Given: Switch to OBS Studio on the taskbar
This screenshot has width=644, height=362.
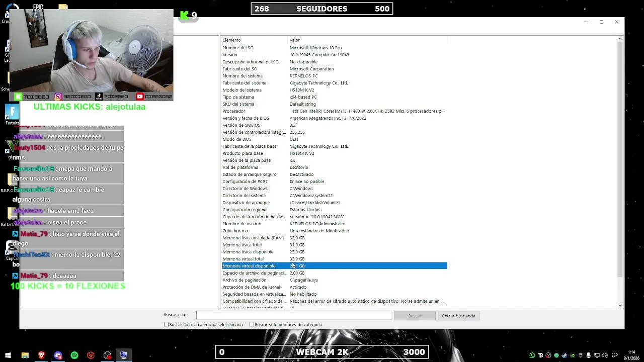Looking at the screenshot, I should pyautogui.click(x=107, y=355).
